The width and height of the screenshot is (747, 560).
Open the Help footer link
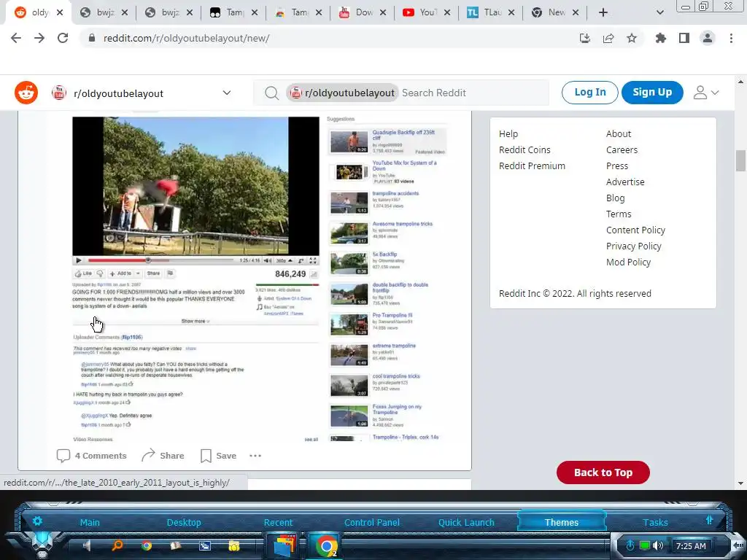click(x=508, y=134)
